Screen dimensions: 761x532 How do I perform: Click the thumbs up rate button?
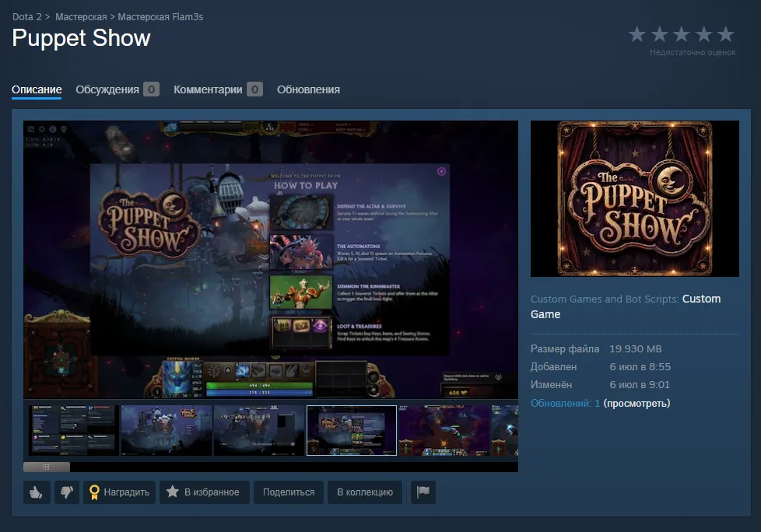click(37, 492)
